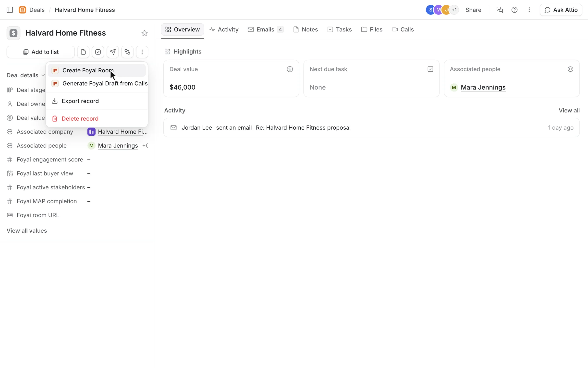Click the create note icon button
The height and width of the screenshot is (368, 588).
tap(83, 52)
